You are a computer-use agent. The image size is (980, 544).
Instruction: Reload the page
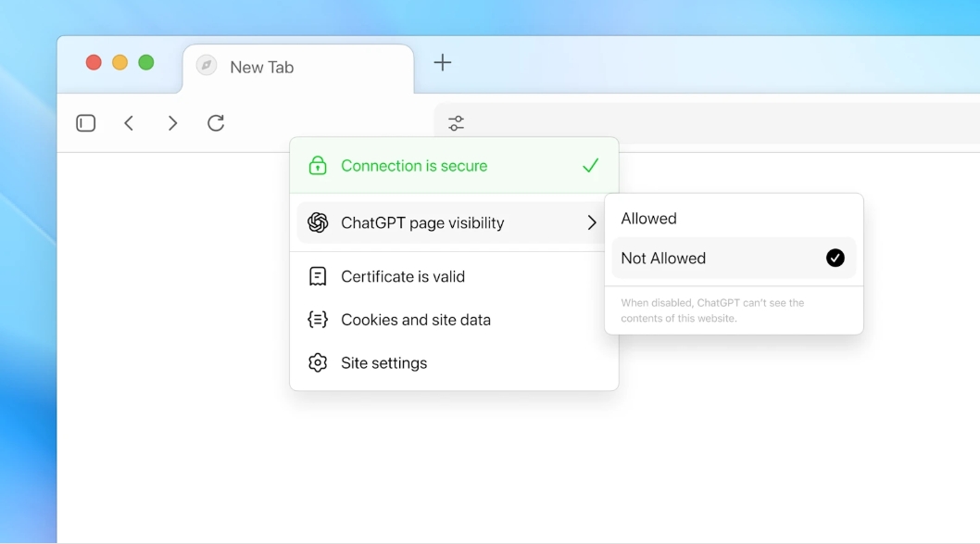216,123
